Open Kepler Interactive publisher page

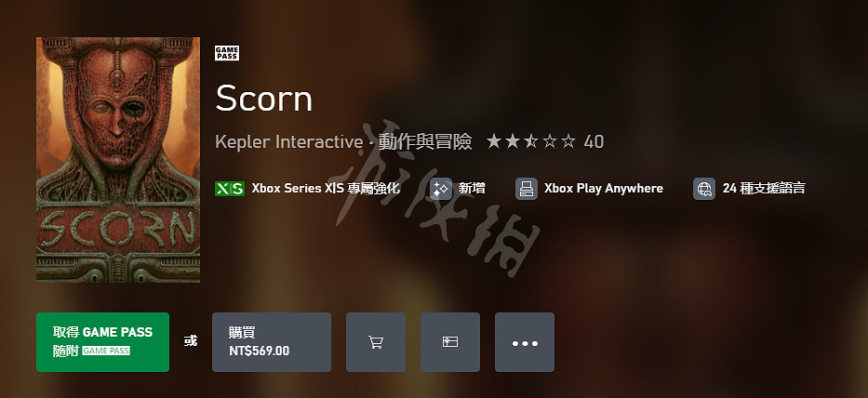click(288, 141)
